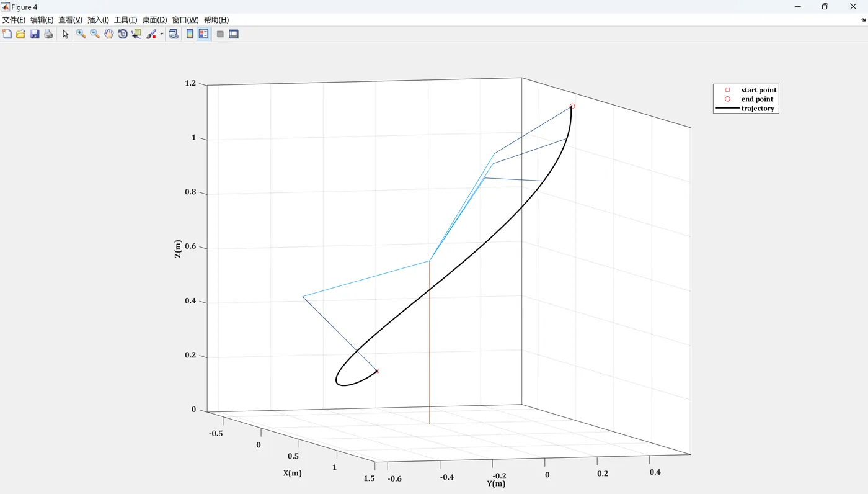Click the Hide Plot Tools icon
This screenshot has height=494, width=868.
click(x=220, y=34)
